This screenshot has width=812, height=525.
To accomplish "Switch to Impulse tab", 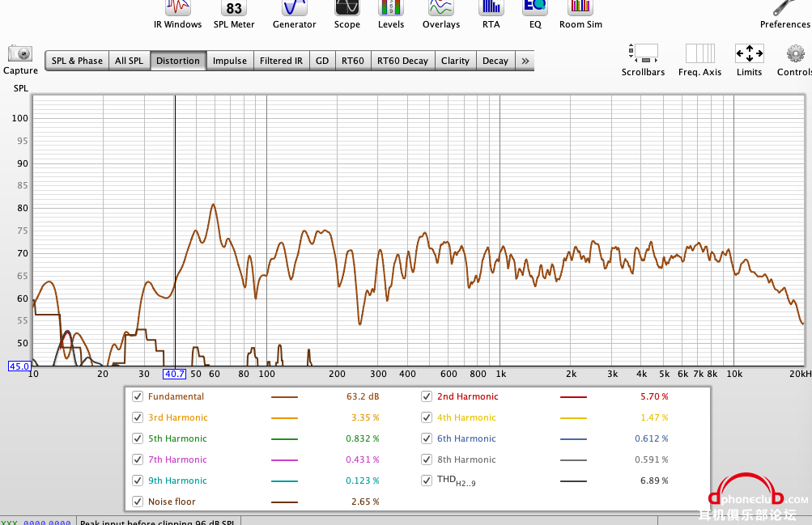I will pos(230,61).
